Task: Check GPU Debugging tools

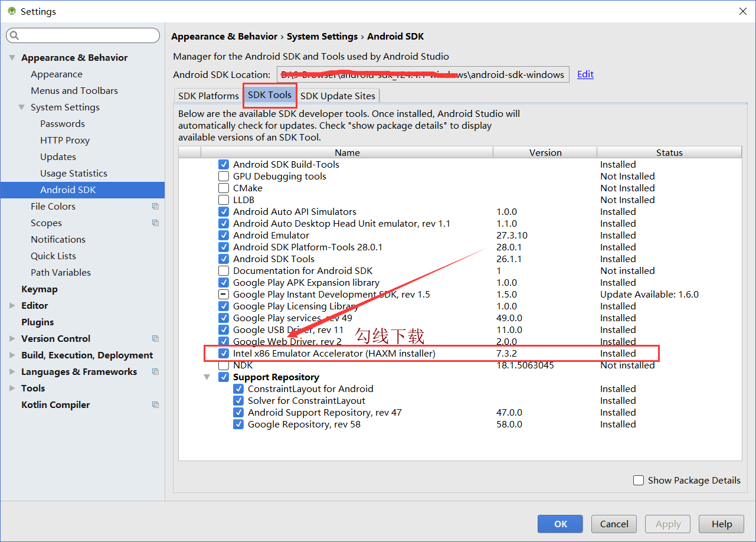Action: tap(224, 177)
